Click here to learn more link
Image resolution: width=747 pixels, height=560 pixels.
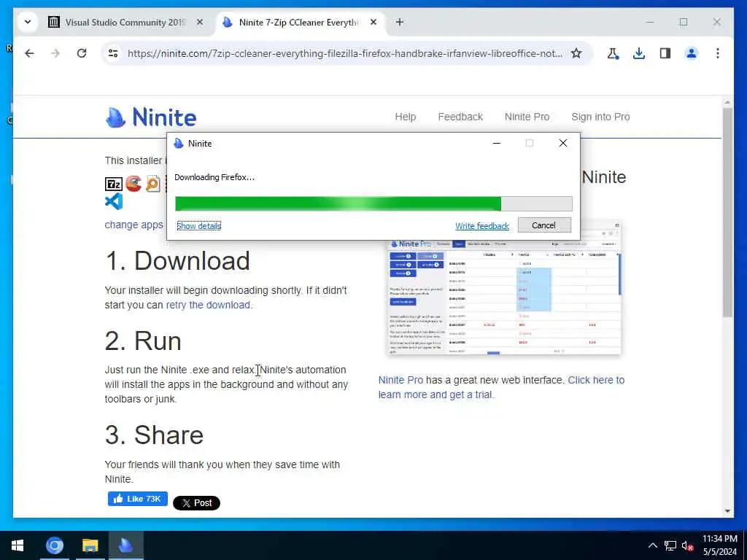point(501,387)
